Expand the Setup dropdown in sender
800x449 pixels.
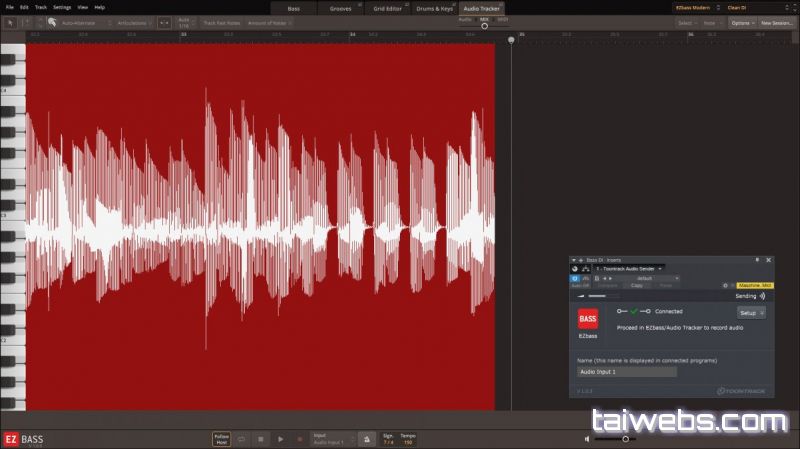[751, 312]
